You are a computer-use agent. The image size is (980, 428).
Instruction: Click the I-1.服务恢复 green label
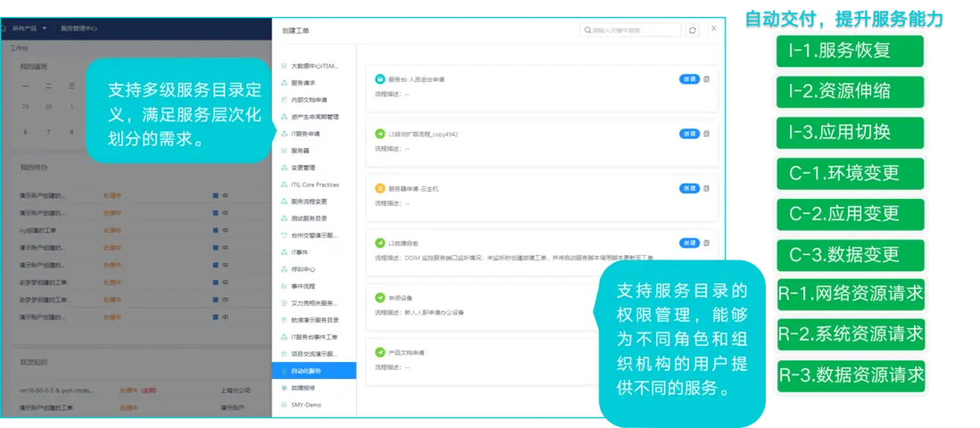(x=850, y=51)
